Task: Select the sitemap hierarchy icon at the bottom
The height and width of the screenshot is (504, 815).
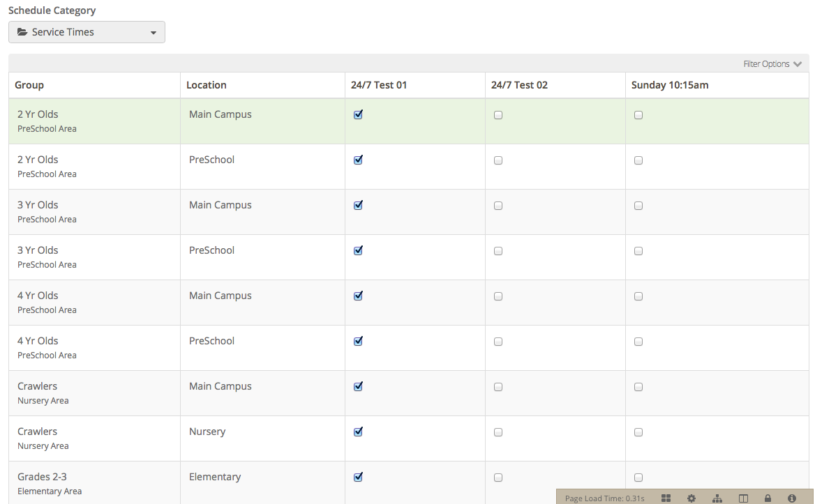Action: pyautogui.click(x=717, y=498)
